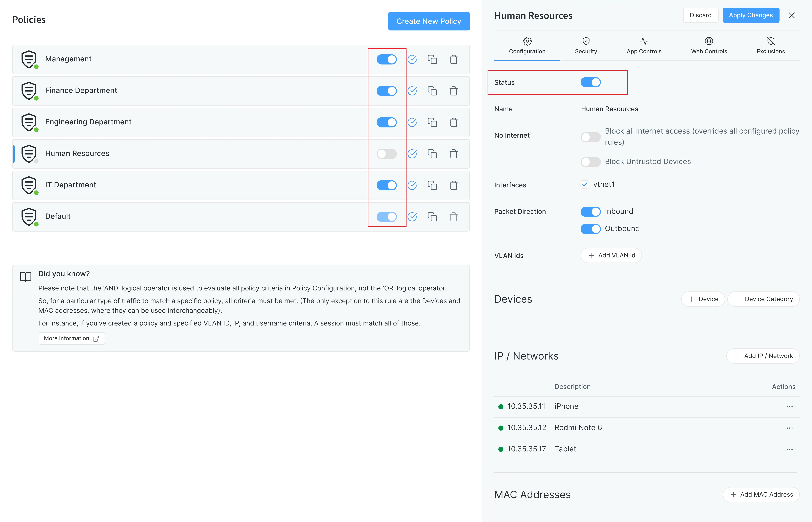Delete the Human Resources policy
The width and height of the screenshot is (812, 522).
[454, 154]
